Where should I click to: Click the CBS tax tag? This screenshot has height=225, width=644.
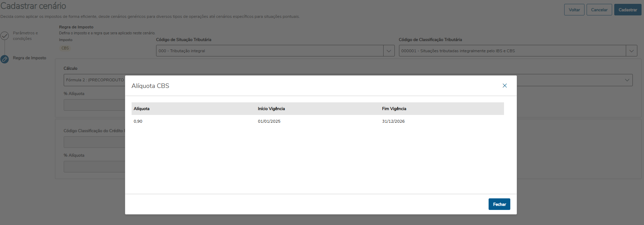[65, 48]
